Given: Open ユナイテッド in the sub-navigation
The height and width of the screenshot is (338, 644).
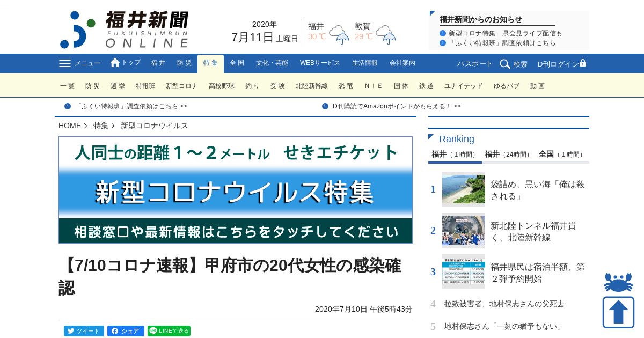Looking at the screenshot, I should [x=464, y=86].
